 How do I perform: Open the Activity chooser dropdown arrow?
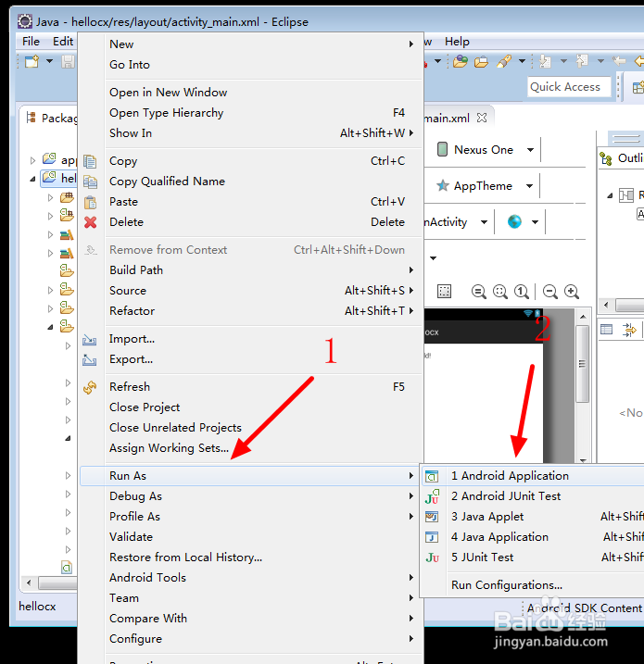pos(484,222)
